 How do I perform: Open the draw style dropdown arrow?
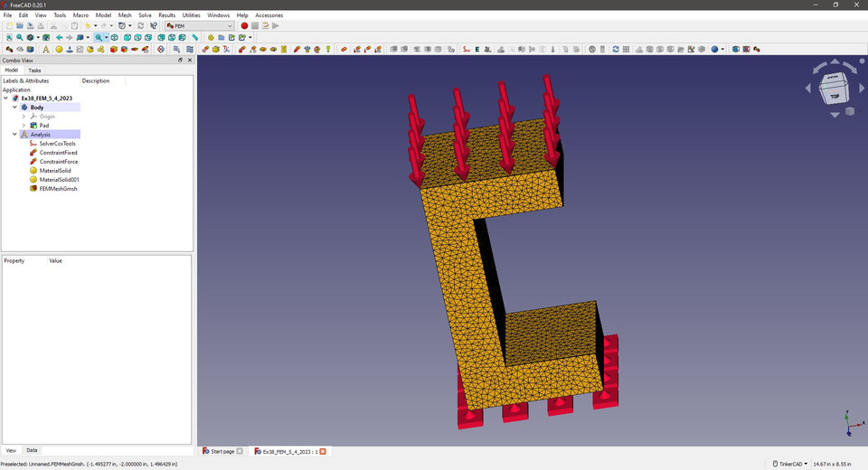(38, 37)
